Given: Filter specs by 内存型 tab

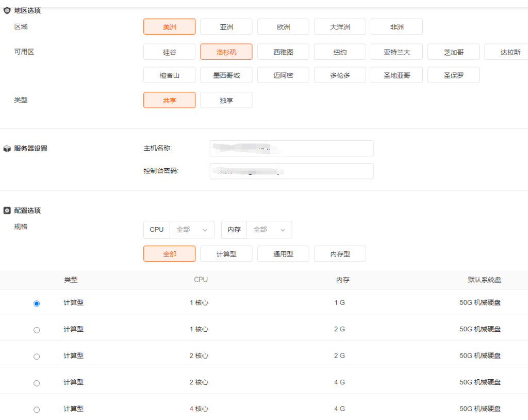Looking at the screenshot, I should (340, 254).
